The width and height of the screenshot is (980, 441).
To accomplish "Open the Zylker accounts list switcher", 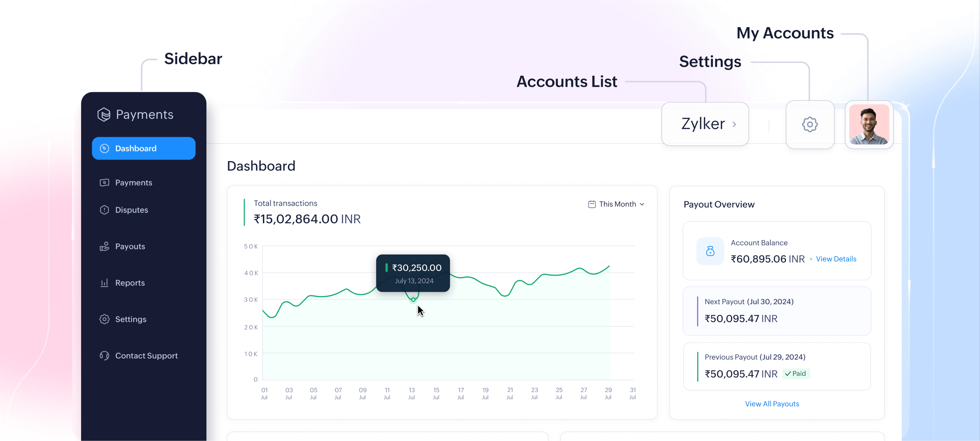I will pyautogui.click(x=705, y=124).
